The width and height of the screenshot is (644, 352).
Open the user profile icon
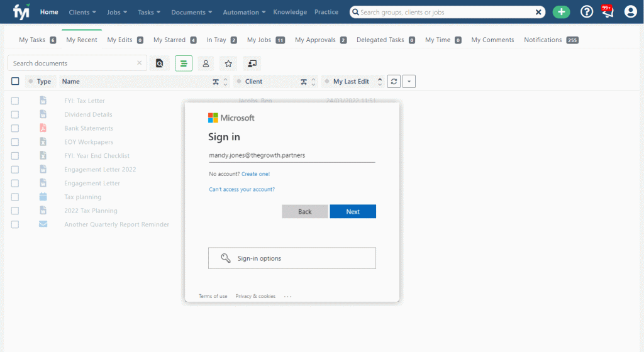[630, 11]
